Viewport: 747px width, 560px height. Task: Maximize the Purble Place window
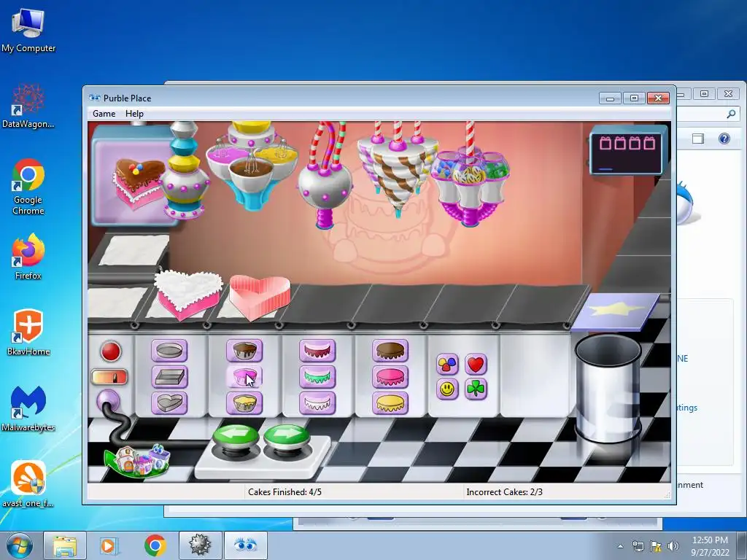pyautogui.click(x=634, y=98)
